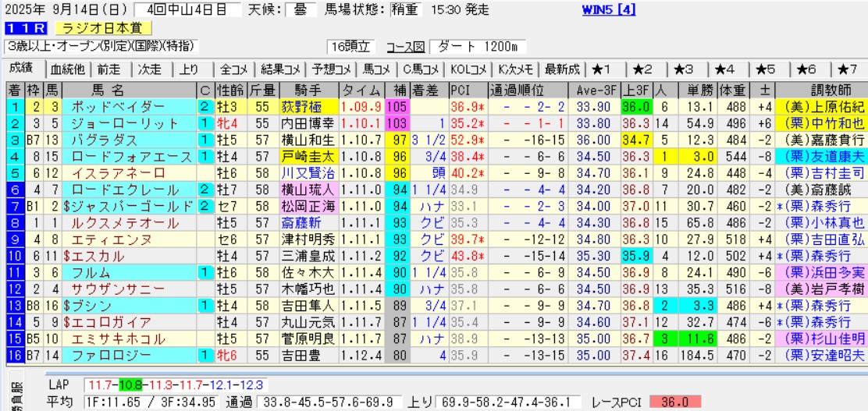Open the 前走 tab
Viewport: 868px width, 411px height.
point(108,69)
